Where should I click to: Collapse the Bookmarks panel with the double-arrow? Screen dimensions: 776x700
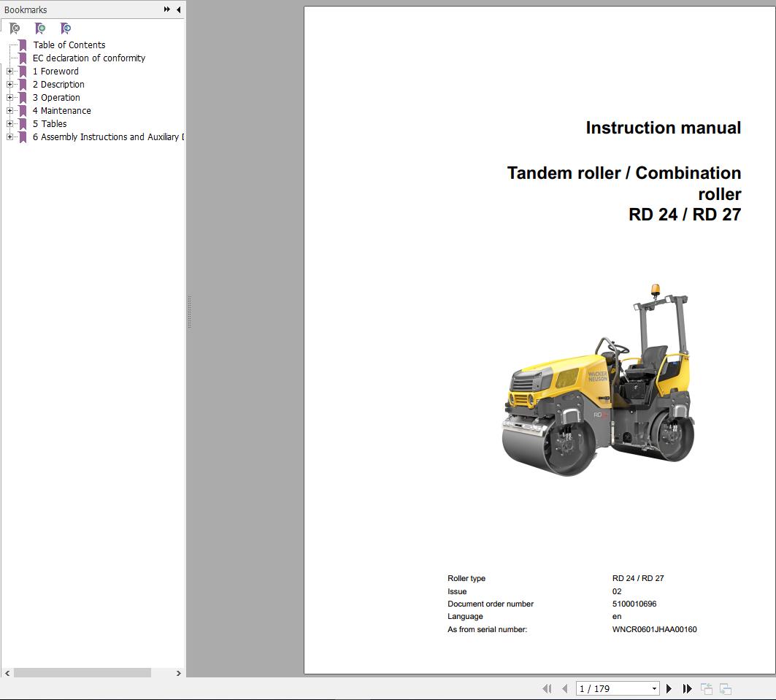pos(166,9)
